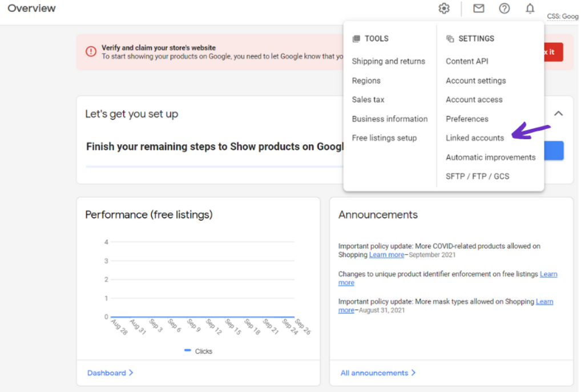The image size is (581, 392).
Task: Open Account settings
Action: pyautogui.click(x=475, y=80)
